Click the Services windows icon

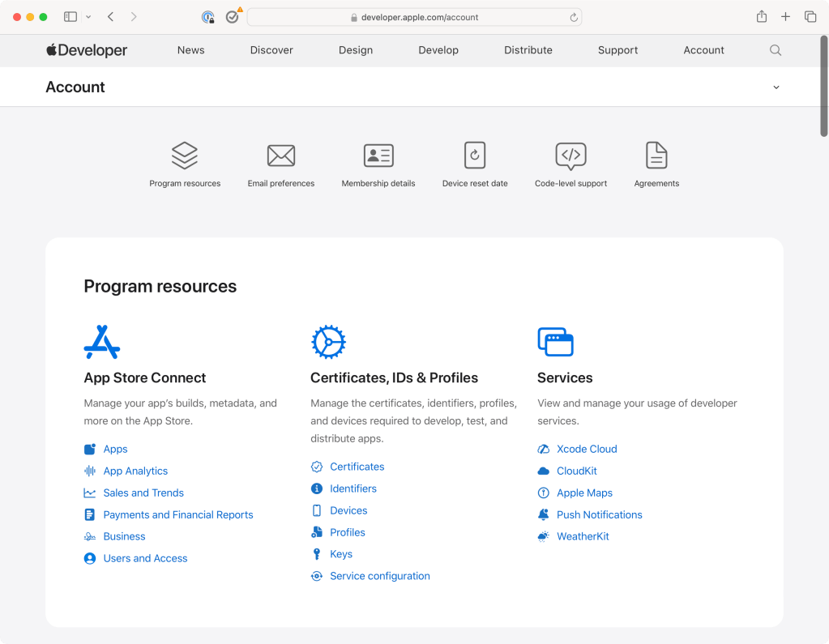pyautogui.click(x=555, y=342)
